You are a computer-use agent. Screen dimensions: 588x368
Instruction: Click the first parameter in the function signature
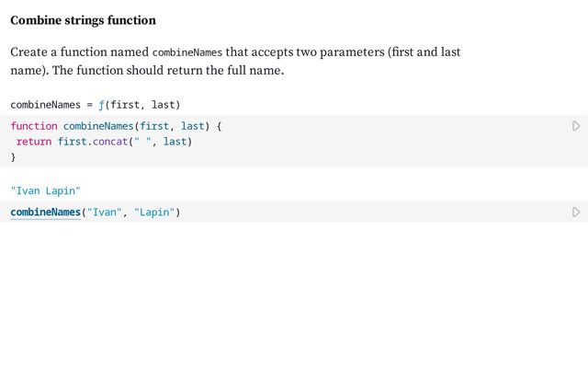(x=156, y=126)
